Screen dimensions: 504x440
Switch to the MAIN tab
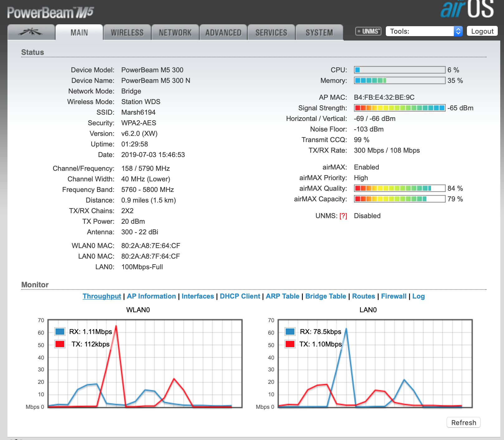click(x=79, y=32)
